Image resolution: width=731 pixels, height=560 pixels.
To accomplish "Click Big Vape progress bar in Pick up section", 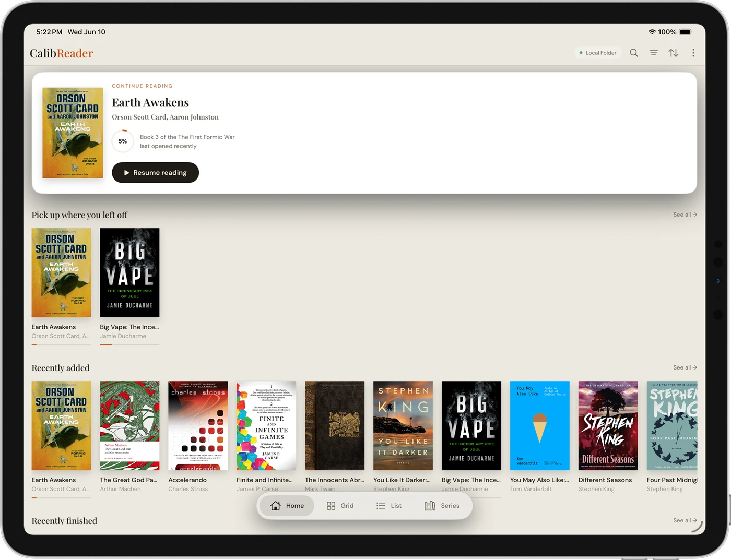I will point(129,344).
